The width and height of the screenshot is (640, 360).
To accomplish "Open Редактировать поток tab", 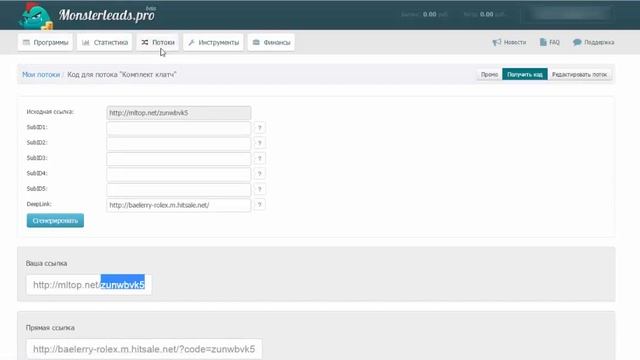I will pos(579,75).
